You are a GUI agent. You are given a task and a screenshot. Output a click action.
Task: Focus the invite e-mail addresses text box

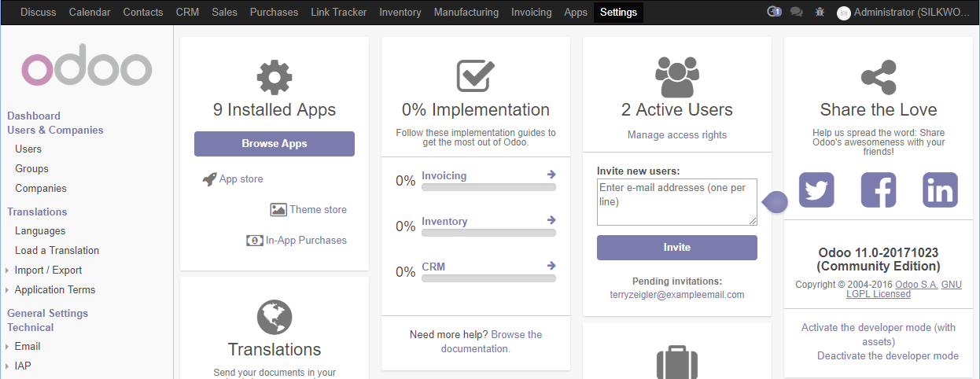coord(677,202)
